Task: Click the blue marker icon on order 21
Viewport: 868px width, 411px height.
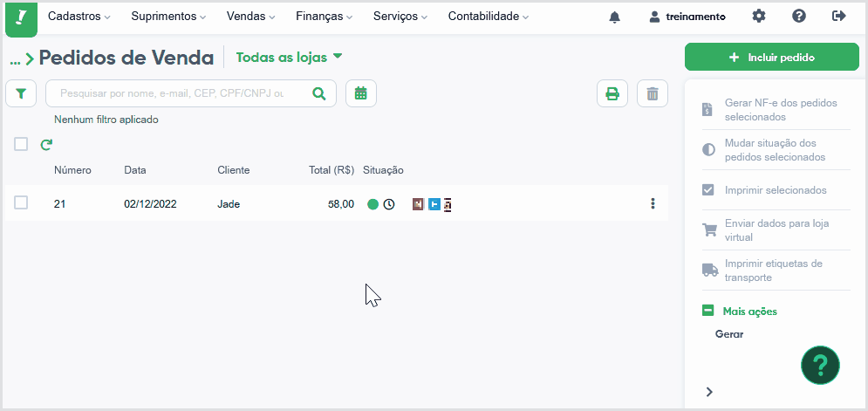Action: point(434,204)
